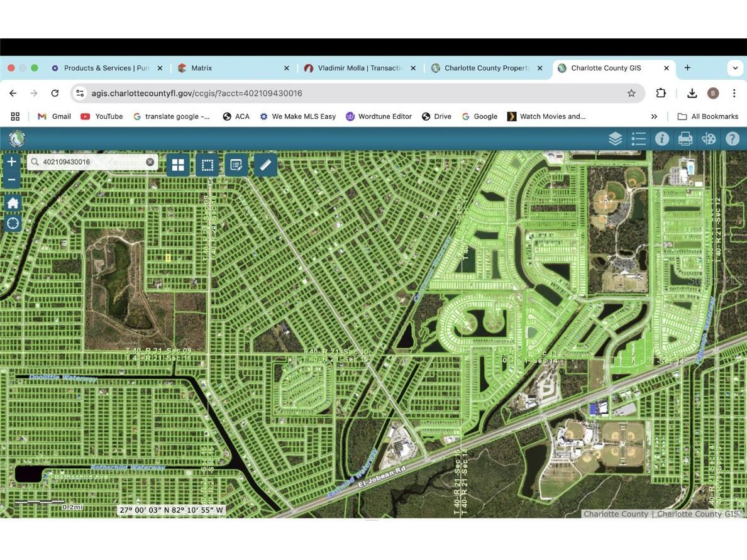Open the Layer List panel
The width and height of the screenshot is (747, 560).
[615, 139]
